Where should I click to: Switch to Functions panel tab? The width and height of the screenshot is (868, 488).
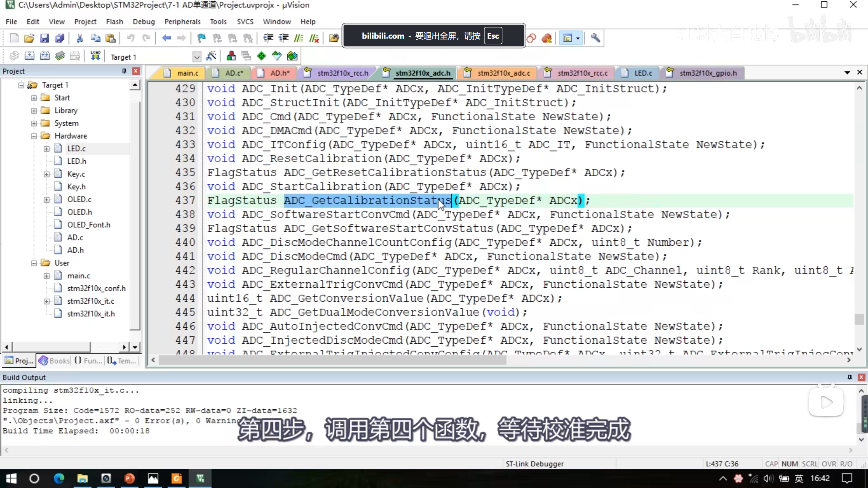tap(88, 361)
